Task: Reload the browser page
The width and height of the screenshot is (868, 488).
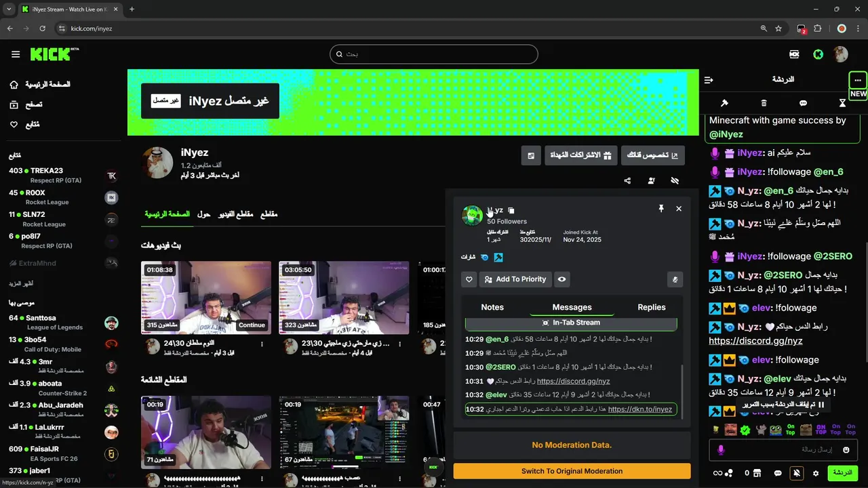Action: pyautogui.click(x=42, y=28)
